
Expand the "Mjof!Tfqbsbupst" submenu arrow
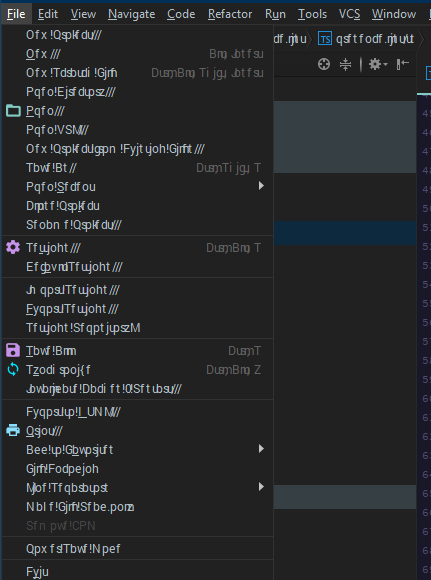[261, 487]
